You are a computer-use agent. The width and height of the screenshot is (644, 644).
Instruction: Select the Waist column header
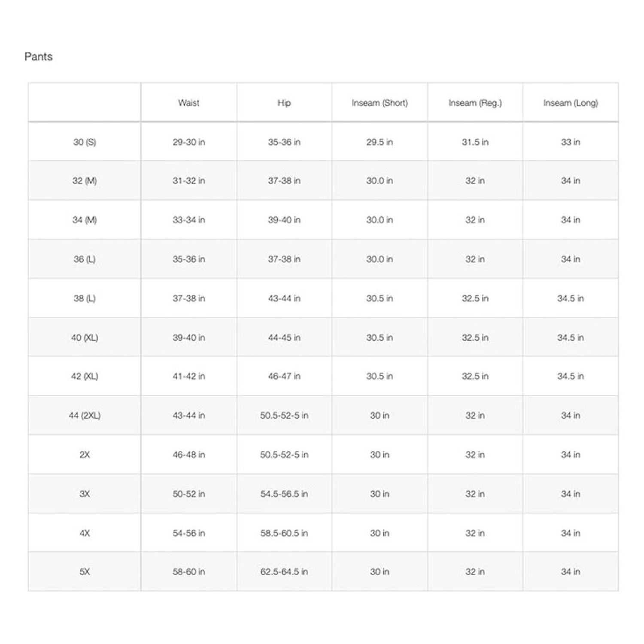pos(188,103)
